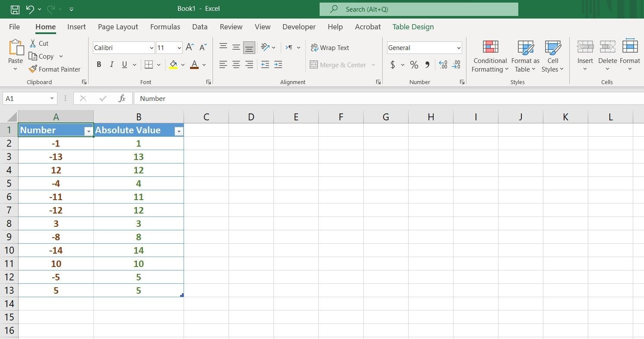The image size is (644, 339).
Task: Click the Percent Style icon
Action: click(414, 65)
